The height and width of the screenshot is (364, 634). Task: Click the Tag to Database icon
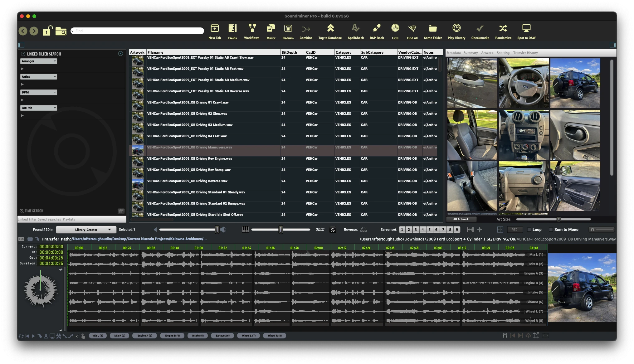(x=330, y=29)
